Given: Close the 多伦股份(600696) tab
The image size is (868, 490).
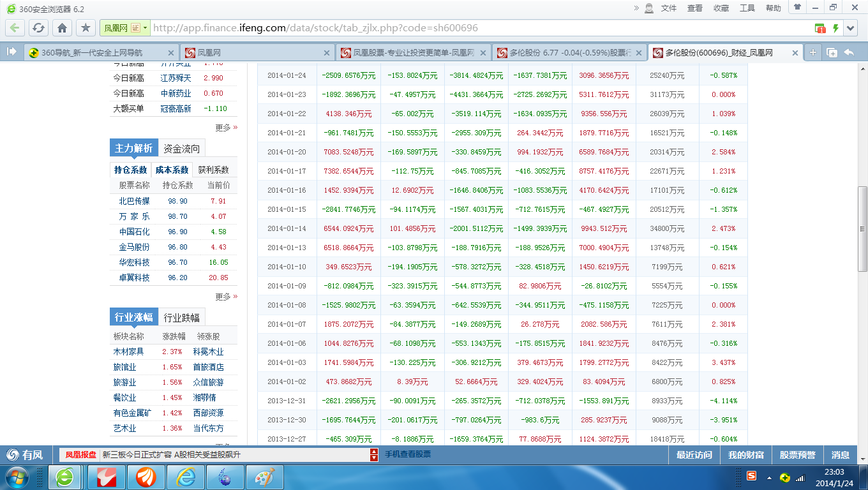Looking at the screenshot, I should pyautogui.click(x=795, y=53).
